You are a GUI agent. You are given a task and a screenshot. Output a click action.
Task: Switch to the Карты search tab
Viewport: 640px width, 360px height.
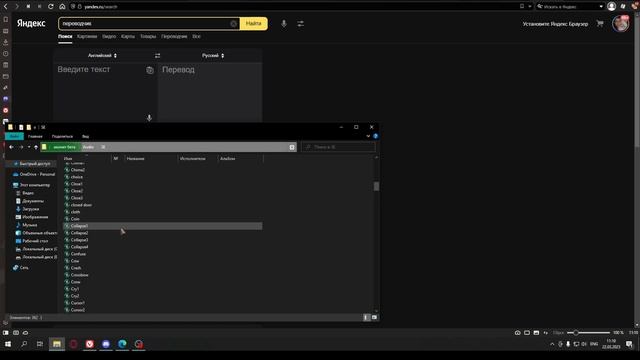tap(128, 36)
